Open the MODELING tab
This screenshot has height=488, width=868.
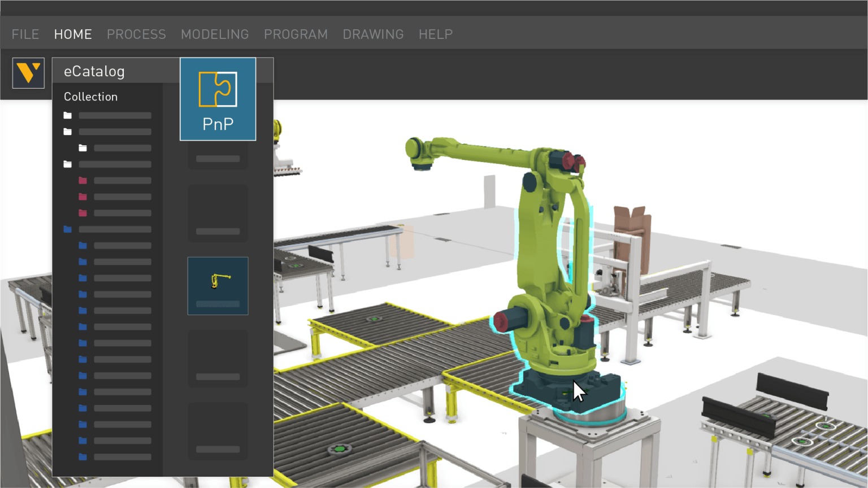click(x=215, y=34)
